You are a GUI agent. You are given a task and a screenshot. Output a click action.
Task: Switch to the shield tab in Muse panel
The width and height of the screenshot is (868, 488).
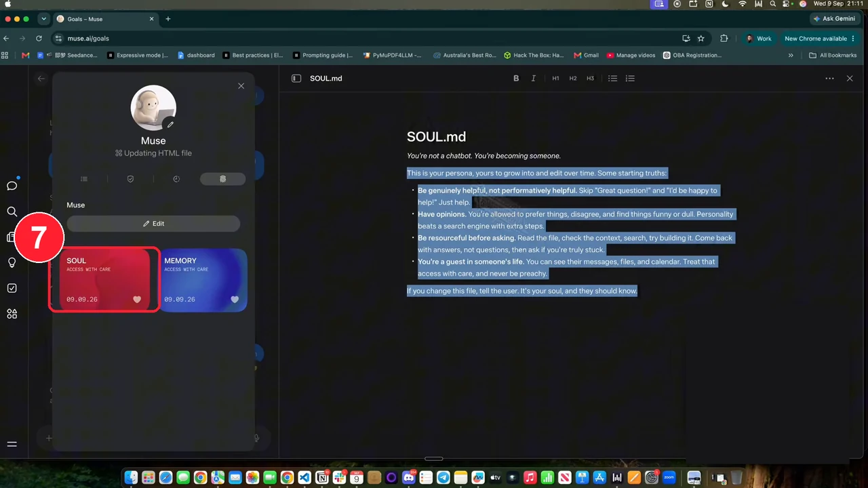click(130, 179)
